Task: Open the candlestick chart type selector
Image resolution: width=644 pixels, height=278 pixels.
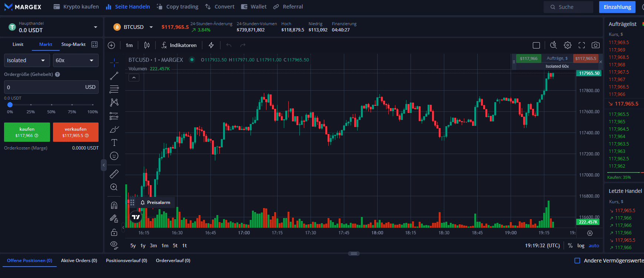Action: click(x=147, y=45)
